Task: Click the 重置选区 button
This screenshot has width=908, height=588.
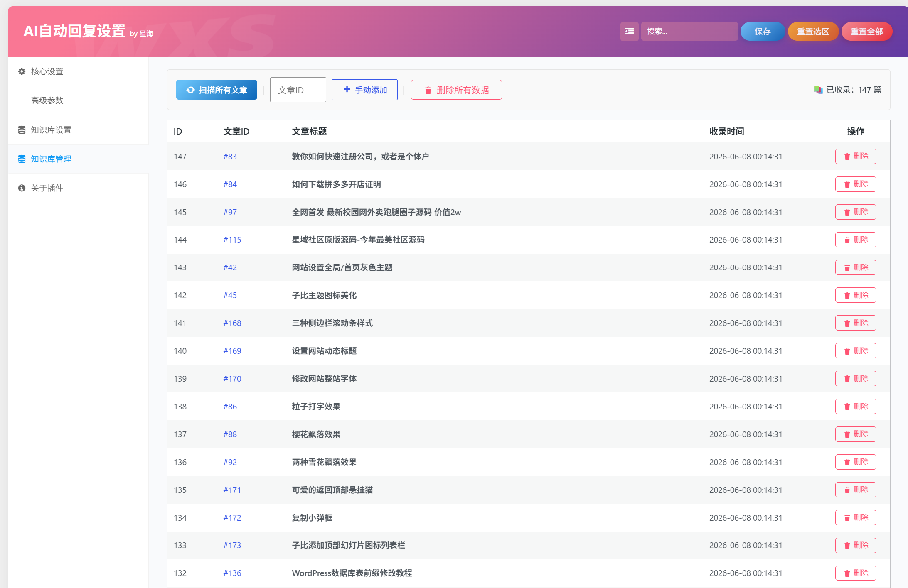Action: (813, 32)
